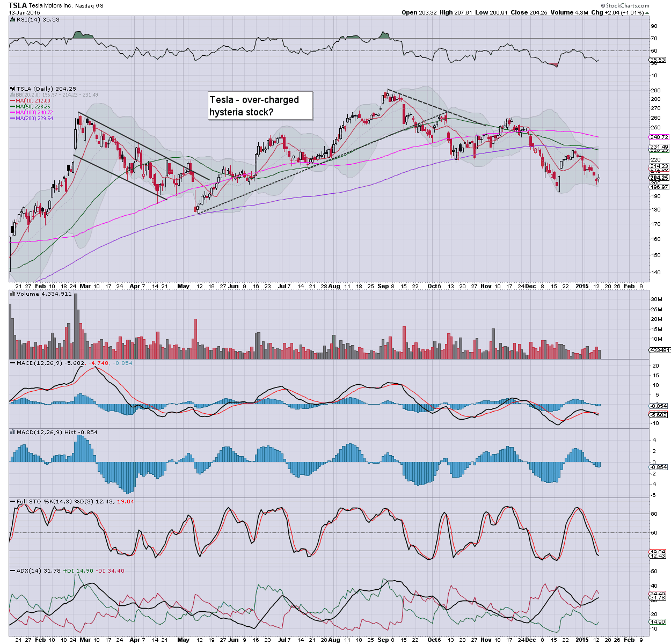Screen dimensions: 671x644
Task: Click the Dec label on bottom date axis
Action: (530, 640)
